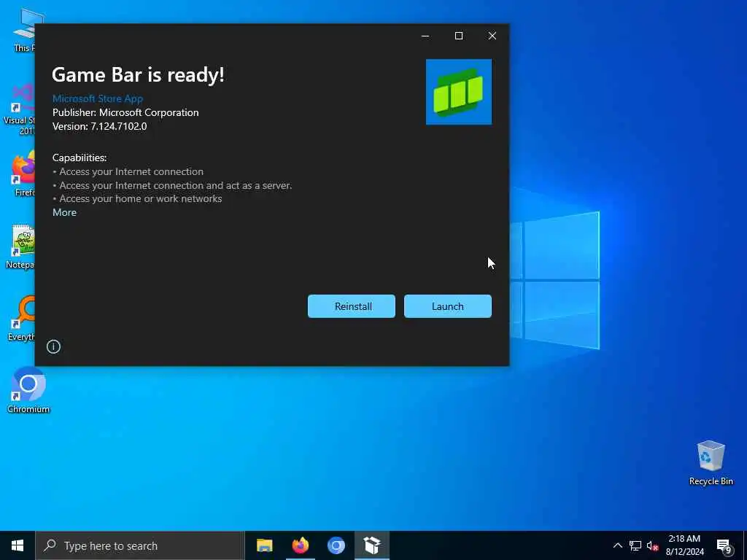Image resolution: width=747 pixels, height=560 pixels.
Task: Maximize the App Installer window
Action: 459,36
